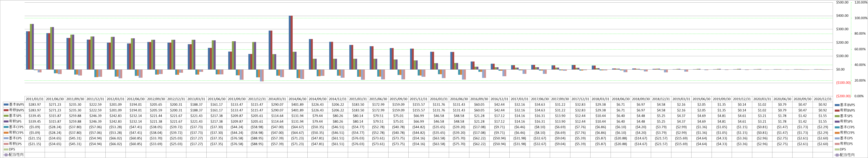
Task: Click the 2020/12/31 column header
Action: [823, 99]
